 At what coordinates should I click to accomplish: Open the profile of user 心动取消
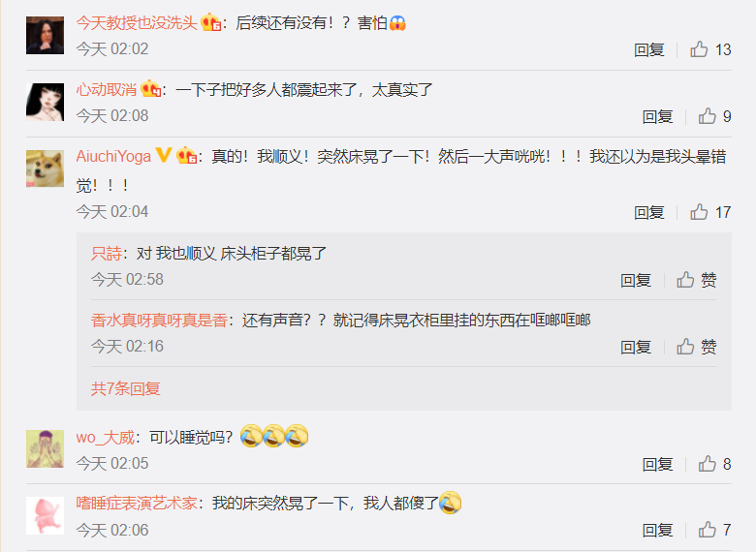pyautogui.click(x=106, y=90)
